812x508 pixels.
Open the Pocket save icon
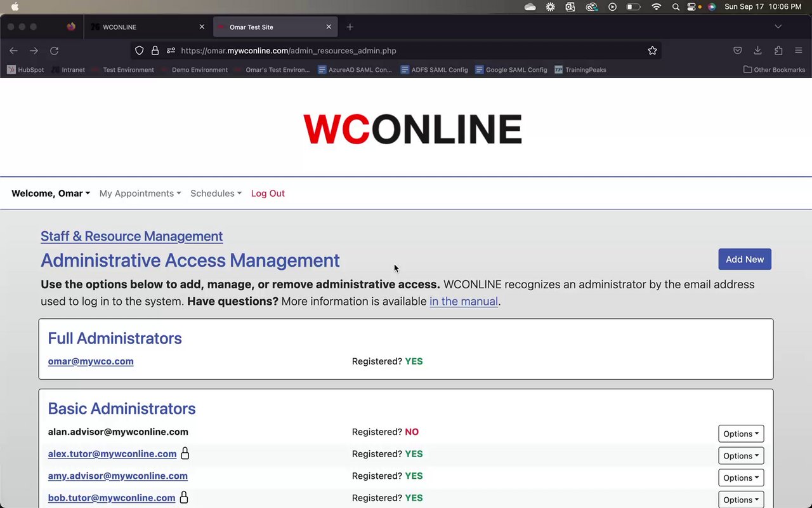pos(737,51)
